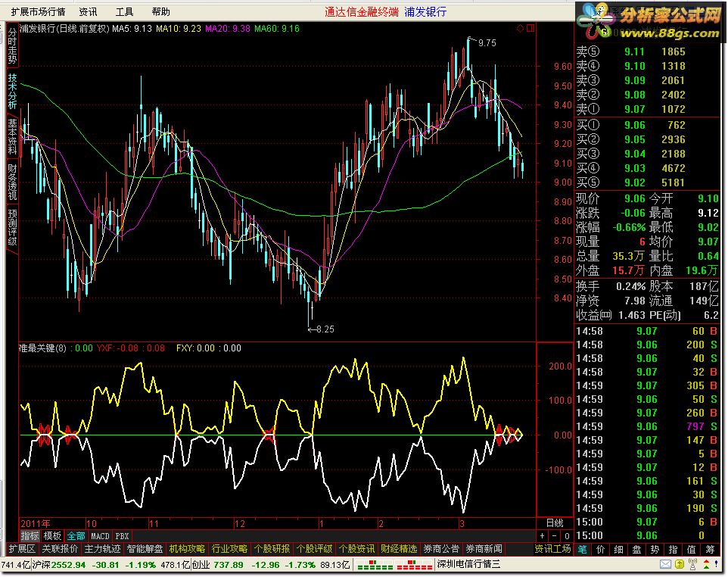Switch to 基本资料 side tab

coord(12,136)
